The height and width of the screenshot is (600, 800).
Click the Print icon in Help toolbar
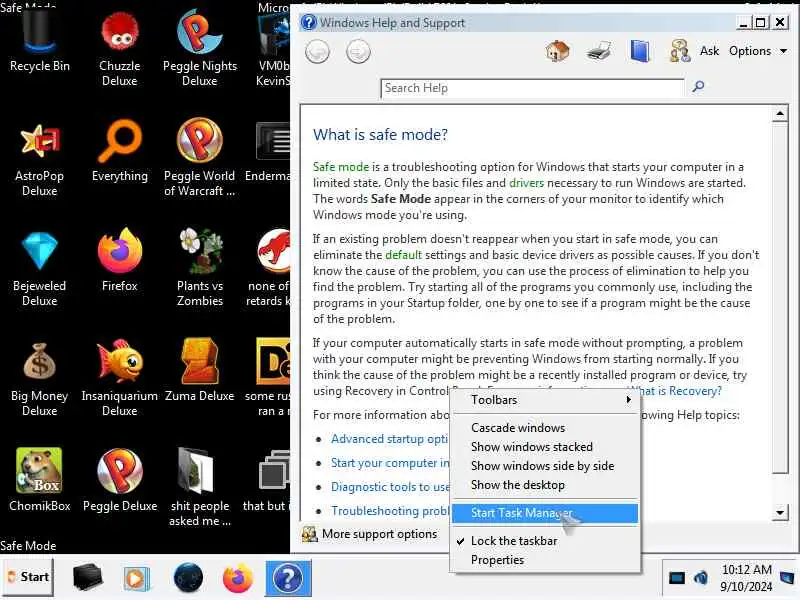(x=598, y=51)
